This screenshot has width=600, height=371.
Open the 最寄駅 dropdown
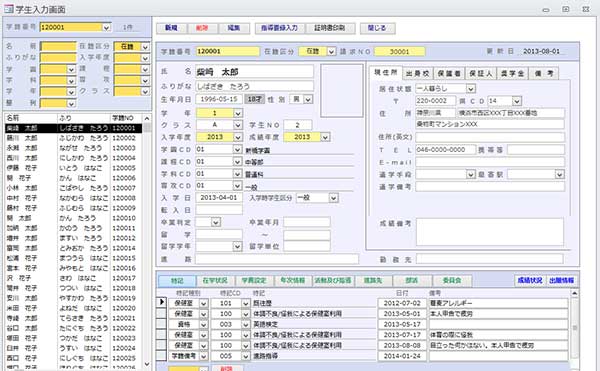[559, 174]
